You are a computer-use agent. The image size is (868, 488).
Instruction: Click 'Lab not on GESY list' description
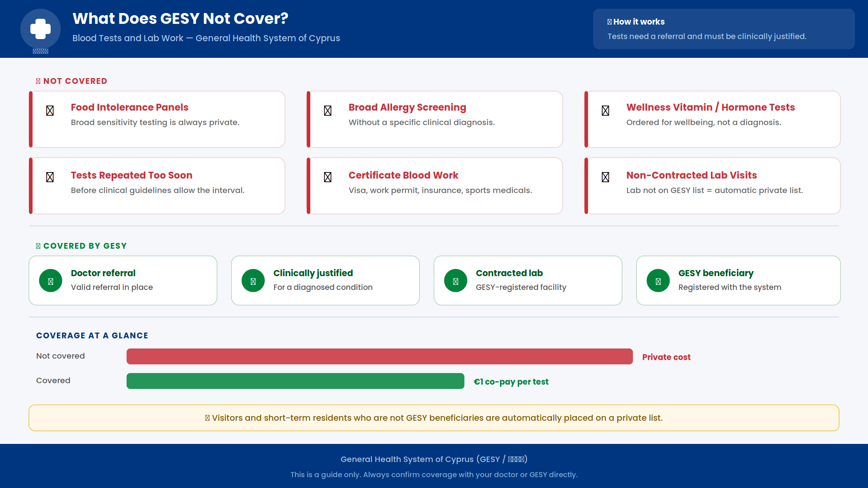[x=715, y=191]
